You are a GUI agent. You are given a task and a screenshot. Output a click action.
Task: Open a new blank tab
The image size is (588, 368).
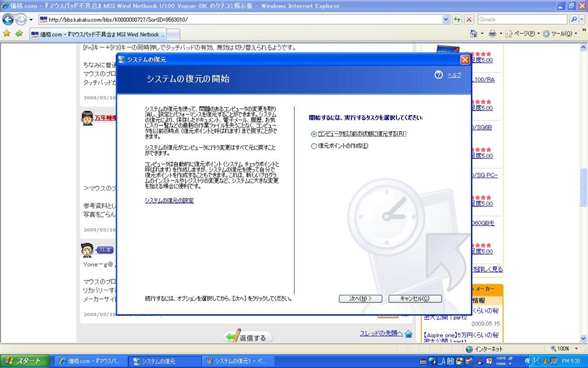(x=173, y=34)
